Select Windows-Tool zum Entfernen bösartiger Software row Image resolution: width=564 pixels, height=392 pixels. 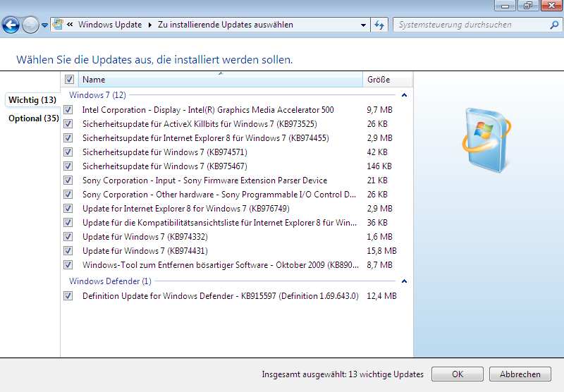coord(237,264)
